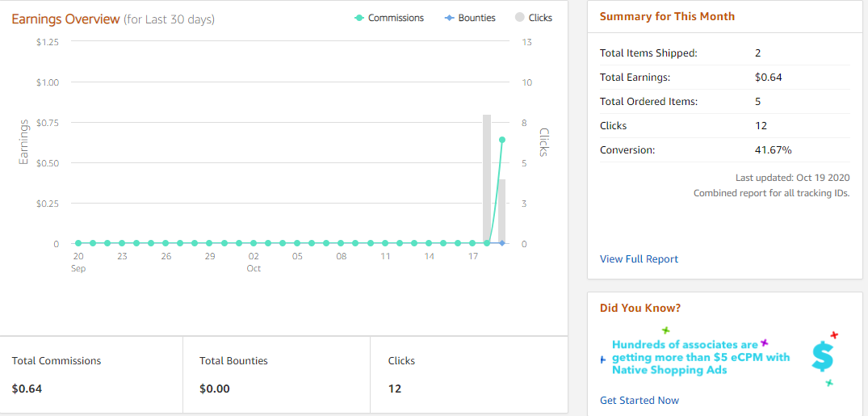The width and height of the screenshot is (868, 416).
Task: Select the Total Commissions summary tile
Action: click(91, 375)
